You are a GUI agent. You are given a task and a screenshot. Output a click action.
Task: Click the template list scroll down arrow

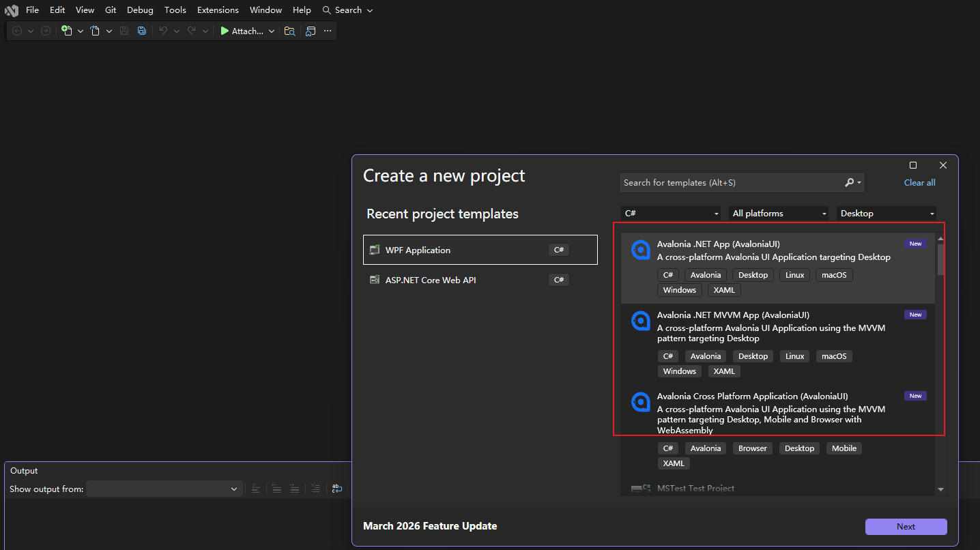pyautogui.click(x=940, y=489)
